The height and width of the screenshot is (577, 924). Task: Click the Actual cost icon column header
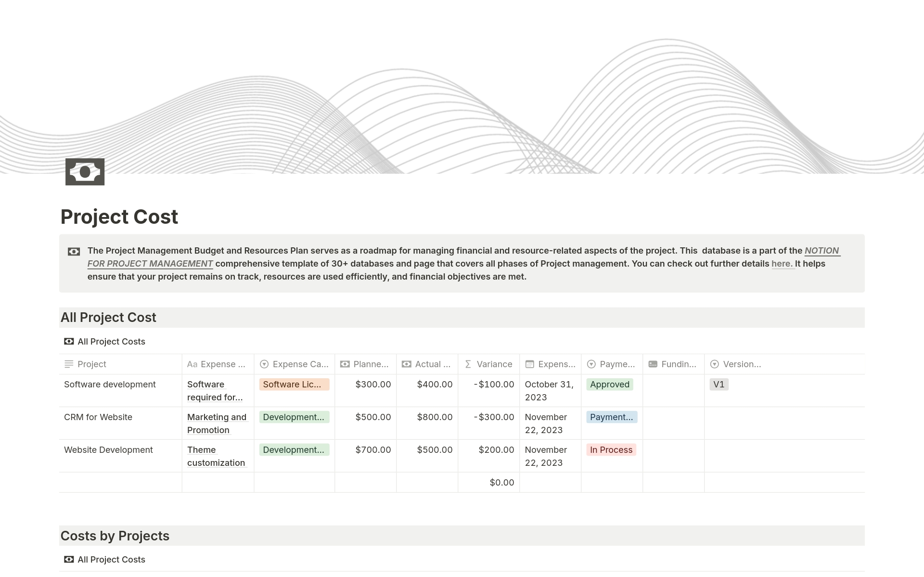(407, 364)
